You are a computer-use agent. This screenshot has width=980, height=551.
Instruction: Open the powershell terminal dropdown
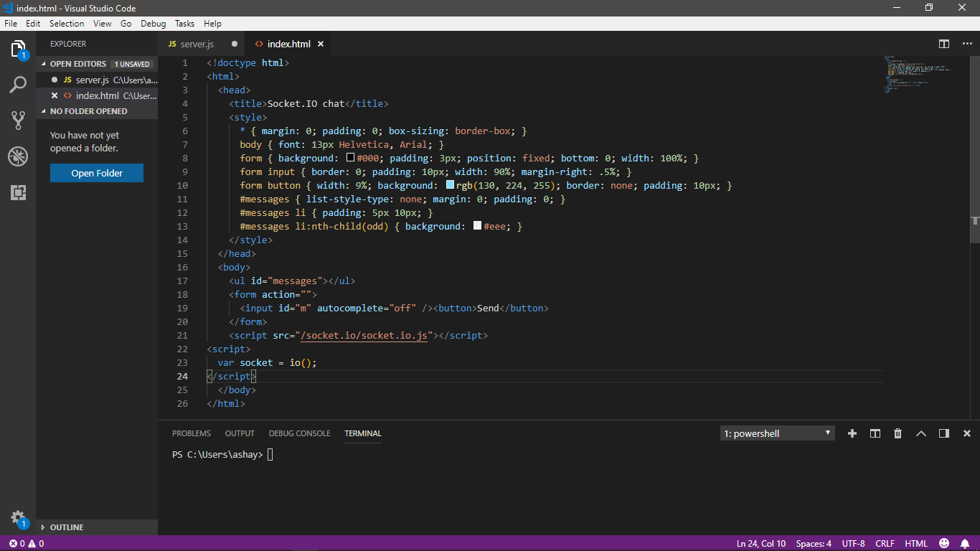pyautogui.click(x=777, y=433)
